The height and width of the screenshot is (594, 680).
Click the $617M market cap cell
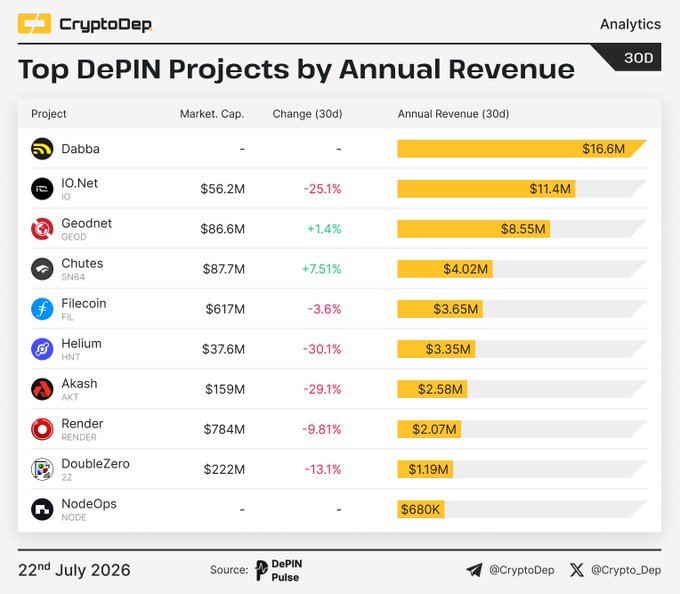(x=225, y=309)
